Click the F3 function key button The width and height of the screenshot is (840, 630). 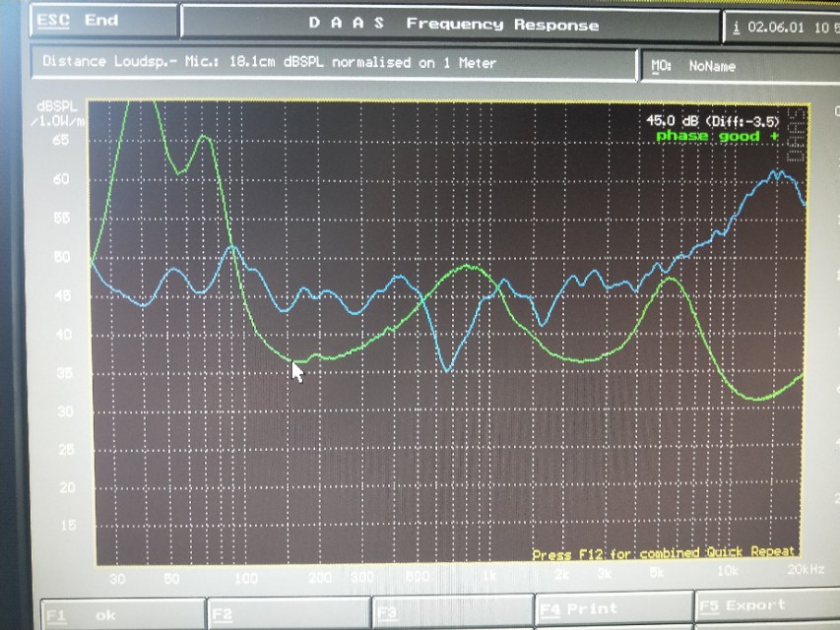point(453,611)
